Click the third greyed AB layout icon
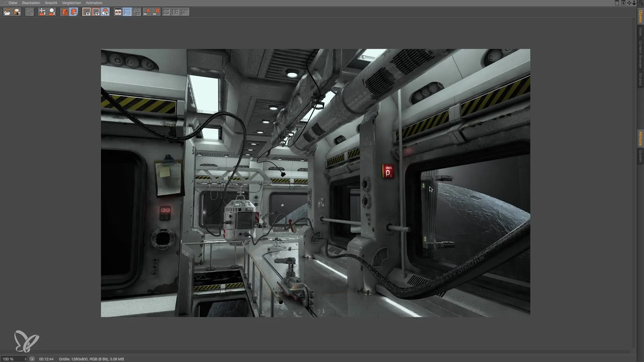Image resolution: width=644 pixels, height=362 pixels. coord(185,12)
